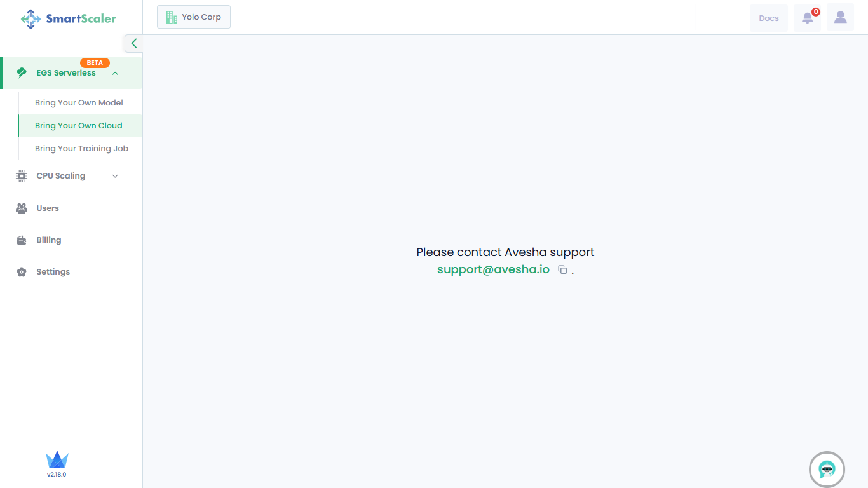This screenshot has width=868, height=488.
Task: Click the EGS Serverless cloud icon
Action: [22, 72]
